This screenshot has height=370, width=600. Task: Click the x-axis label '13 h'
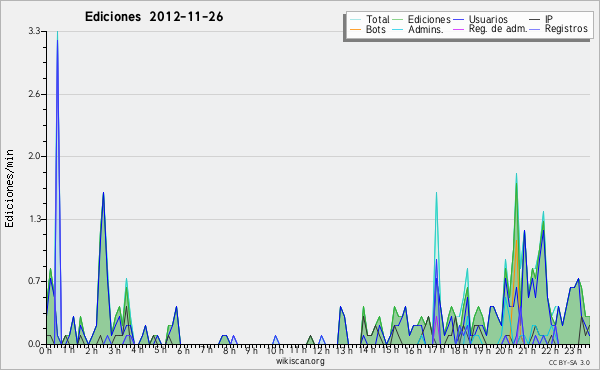(x=344, y=350)
